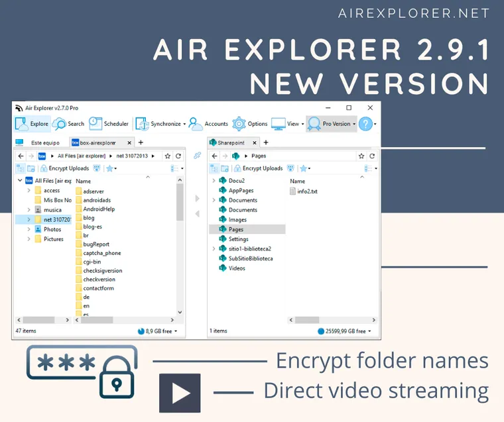
Task: Go forward in the left pane
Action: 31,156
